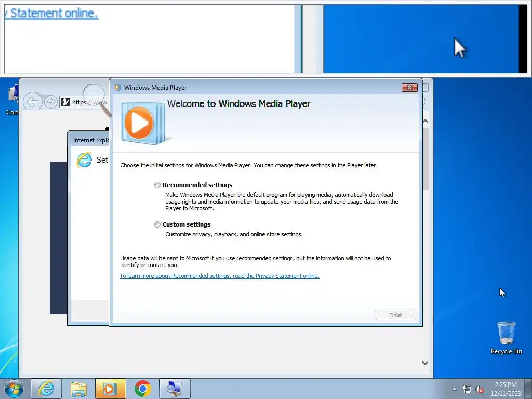This screenshot has width=532, height=399.
Task: Select the Computer desktop icon
Action: coord(12,100)
